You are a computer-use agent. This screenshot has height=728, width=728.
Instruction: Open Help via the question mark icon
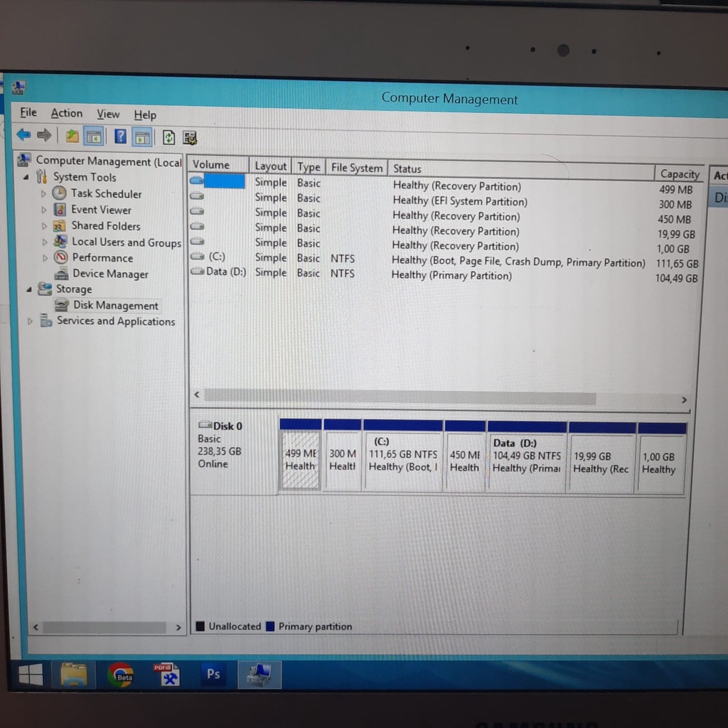(120, 137)
